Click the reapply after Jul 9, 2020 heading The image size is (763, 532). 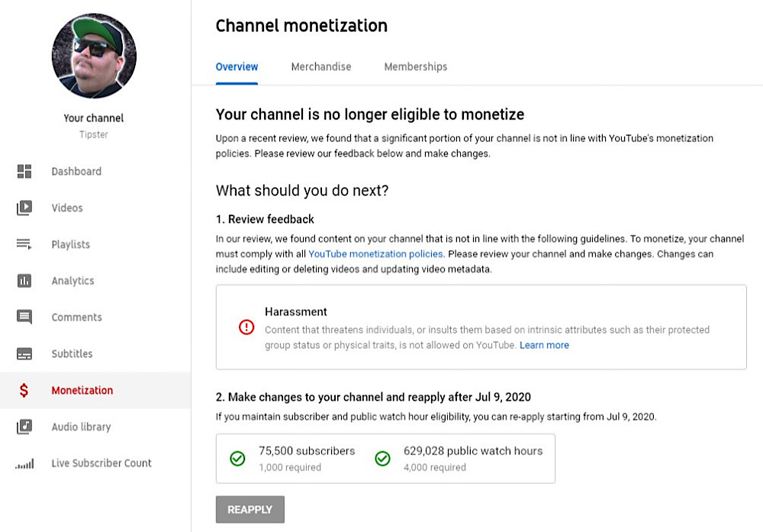[x=373, y=397]
